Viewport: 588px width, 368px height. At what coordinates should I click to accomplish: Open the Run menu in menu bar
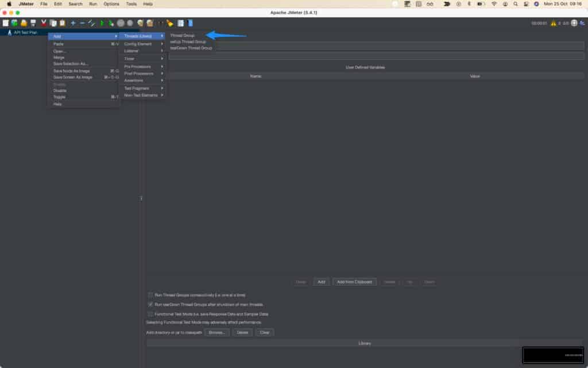pos(93,4)
